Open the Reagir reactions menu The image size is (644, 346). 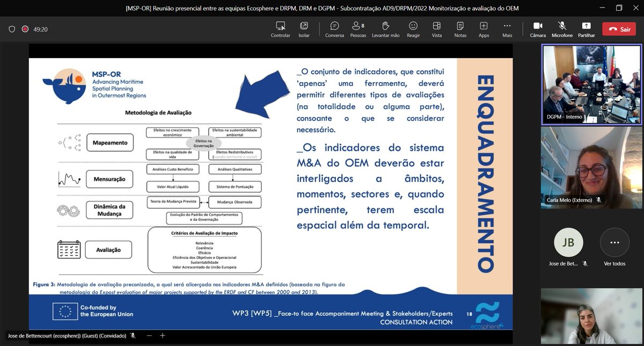[x=413, y=29]
